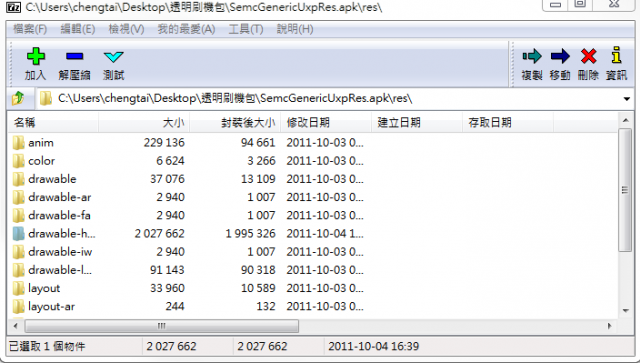Select the drawable folder name
This screenshot has height=363, width=640.
click(x=52, y=179)
